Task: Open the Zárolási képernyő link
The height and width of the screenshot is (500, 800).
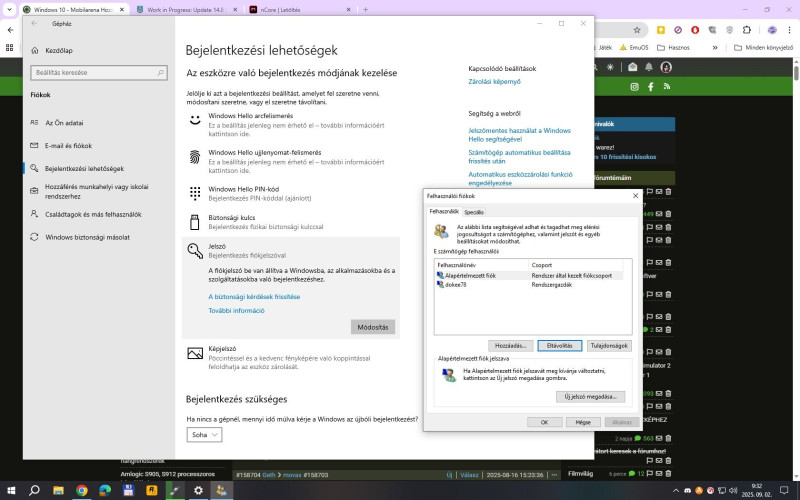Action: (494, 82)
